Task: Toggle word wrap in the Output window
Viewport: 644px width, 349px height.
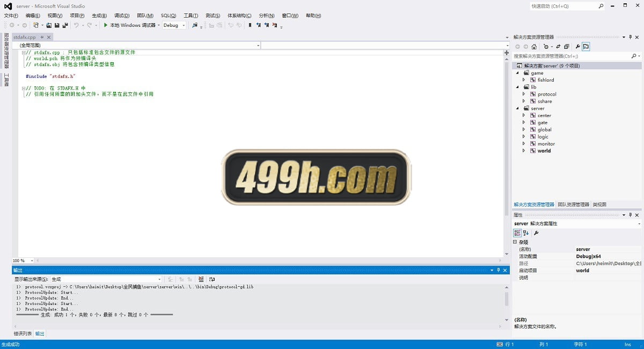Action: [x=212, y=279]
